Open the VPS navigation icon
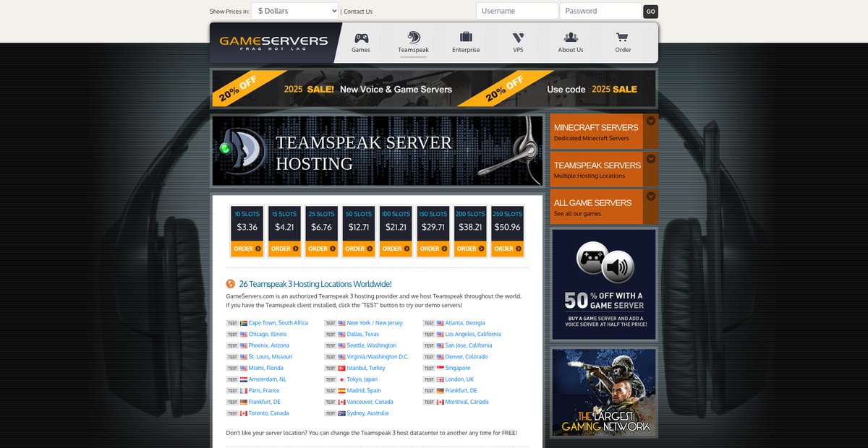This screenshot has height=448, width=868. click(518, 38)
